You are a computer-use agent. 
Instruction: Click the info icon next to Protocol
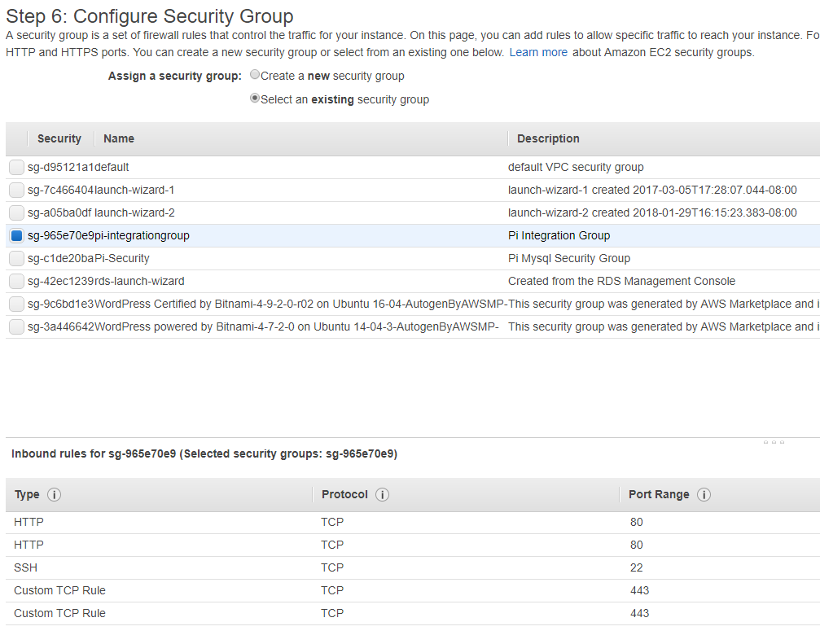coord(382,495)
